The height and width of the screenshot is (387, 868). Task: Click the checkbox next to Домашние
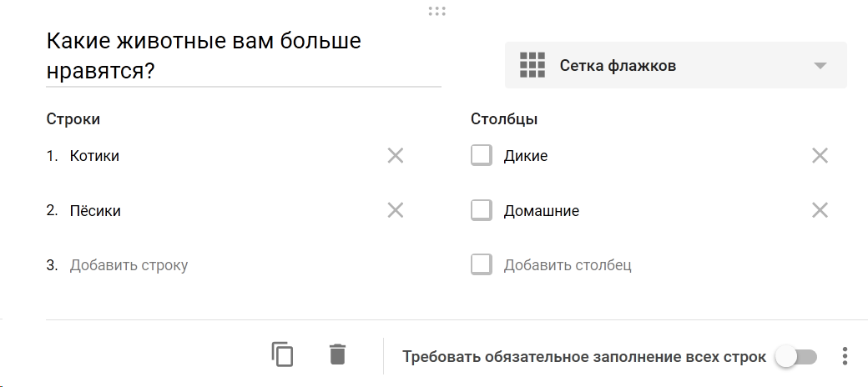(481, 210)
